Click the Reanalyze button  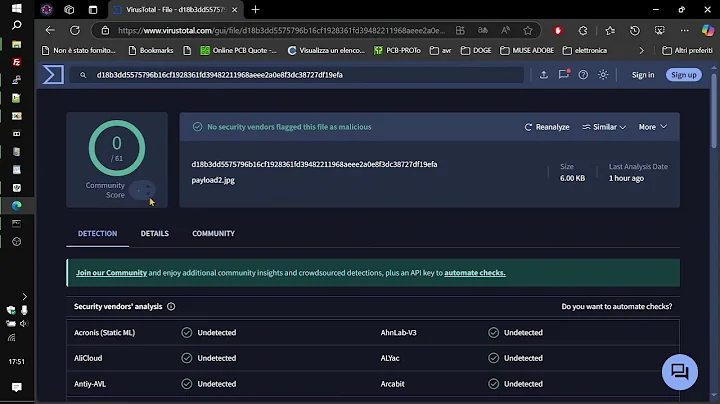point(547,127)
